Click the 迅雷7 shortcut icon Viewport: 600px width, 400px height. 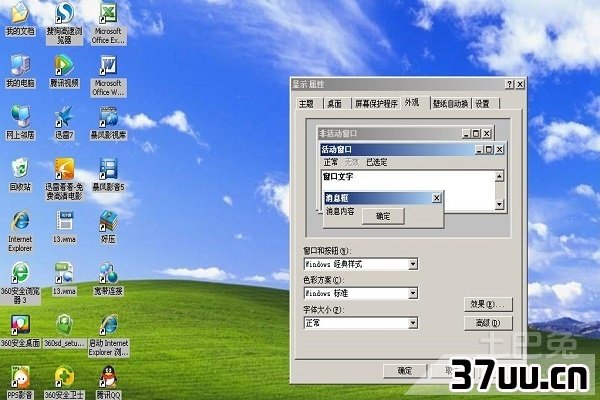[64, 122]
